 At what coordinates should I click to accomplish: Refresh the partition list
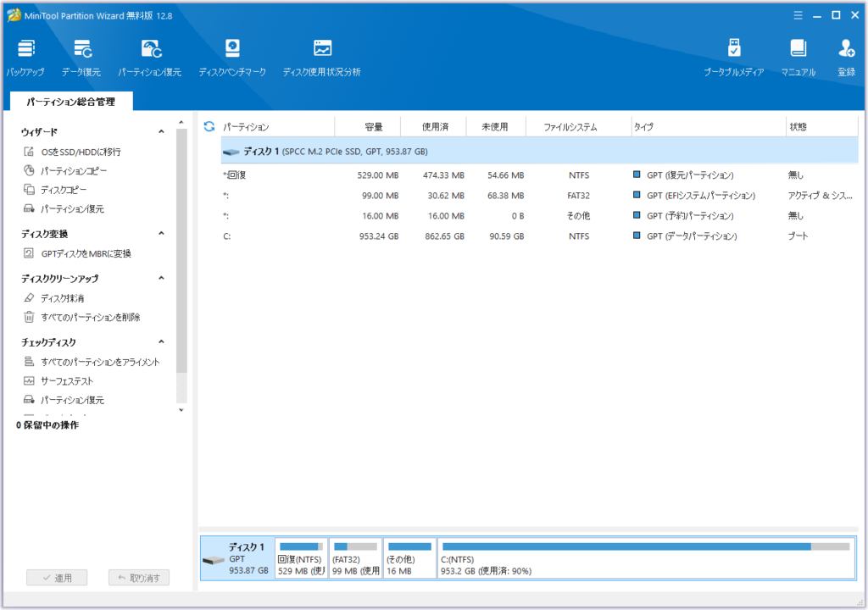coord(208,125)
